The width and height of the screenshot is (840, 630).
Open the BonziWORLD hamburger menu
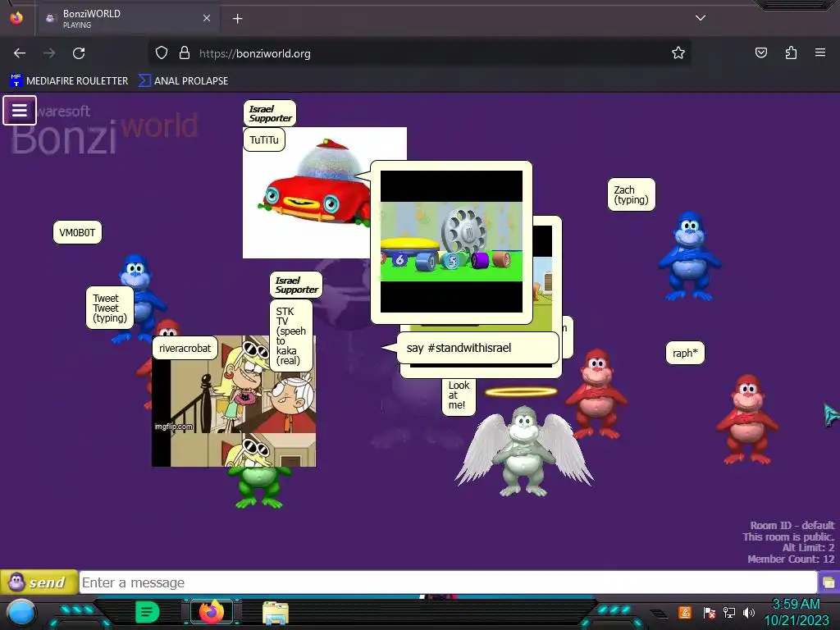point(20,111)
